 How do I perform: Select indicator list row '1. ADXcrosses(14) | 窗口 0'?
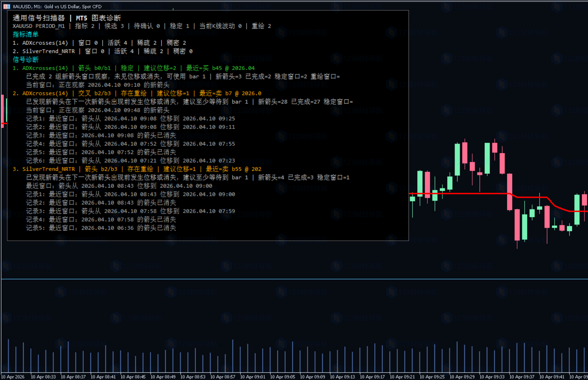tap(99, 43)
